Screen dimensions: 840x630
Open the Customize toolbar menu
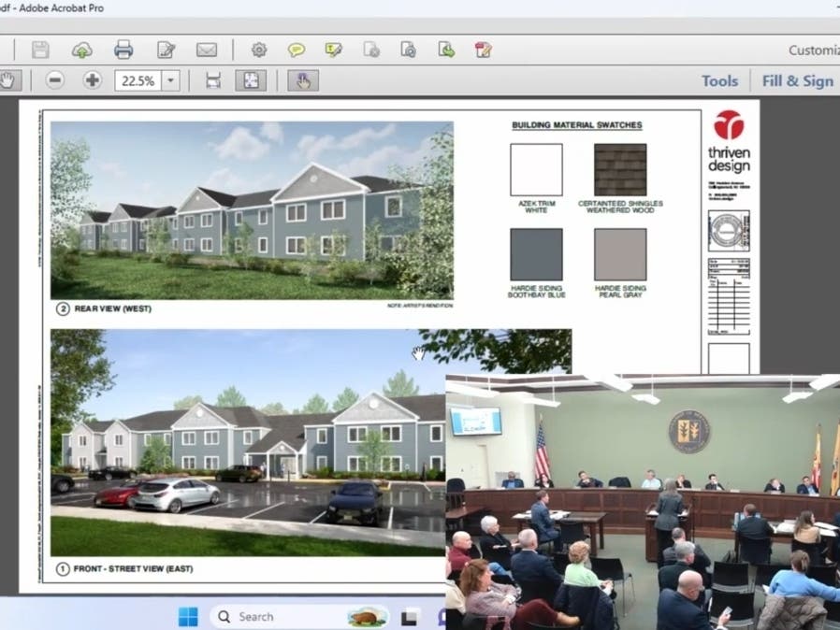812,50
